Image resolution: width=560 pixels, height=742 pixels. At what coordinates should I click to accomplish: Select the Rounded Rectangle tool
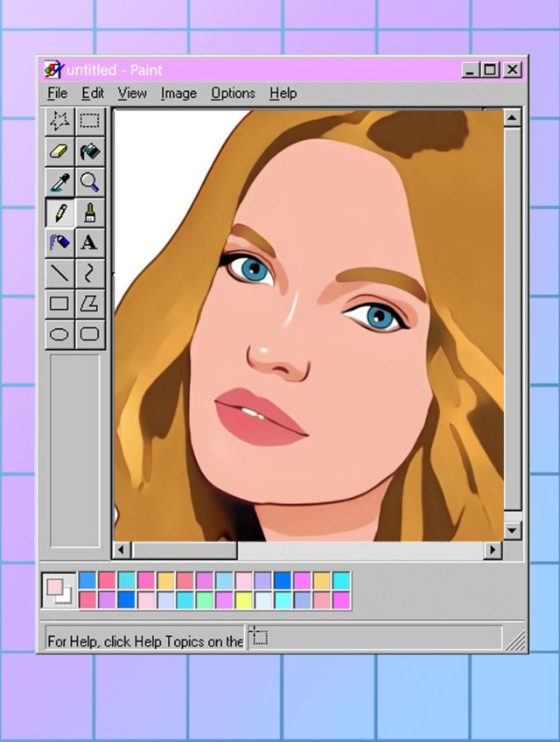click(89, 333)
